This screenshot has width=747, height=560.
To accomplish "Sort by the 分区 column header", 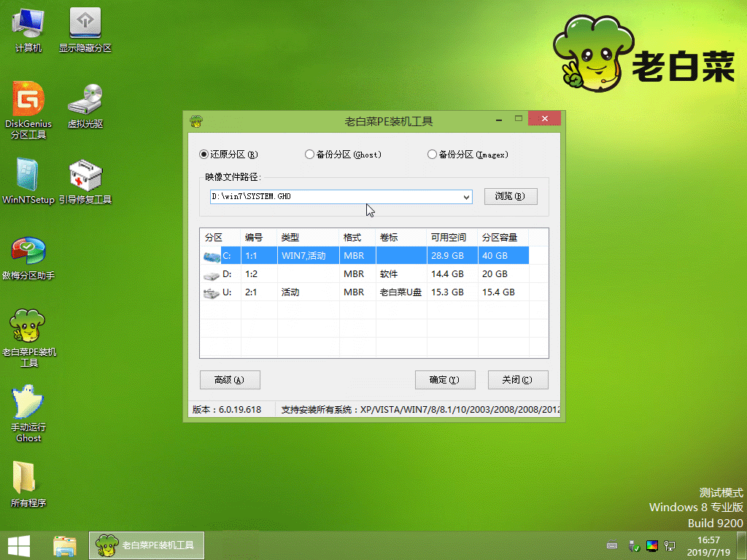I will [220, 237].
